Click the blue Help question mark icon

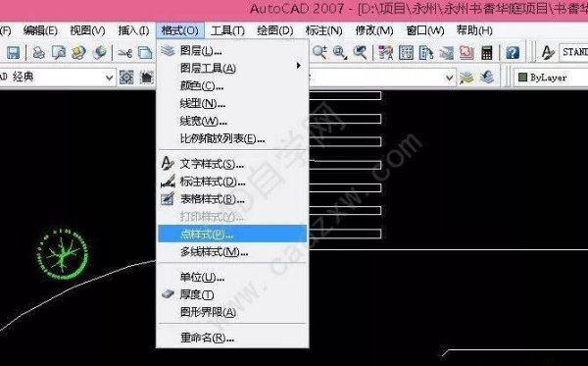pyautogui.click(x=513, y=53)
